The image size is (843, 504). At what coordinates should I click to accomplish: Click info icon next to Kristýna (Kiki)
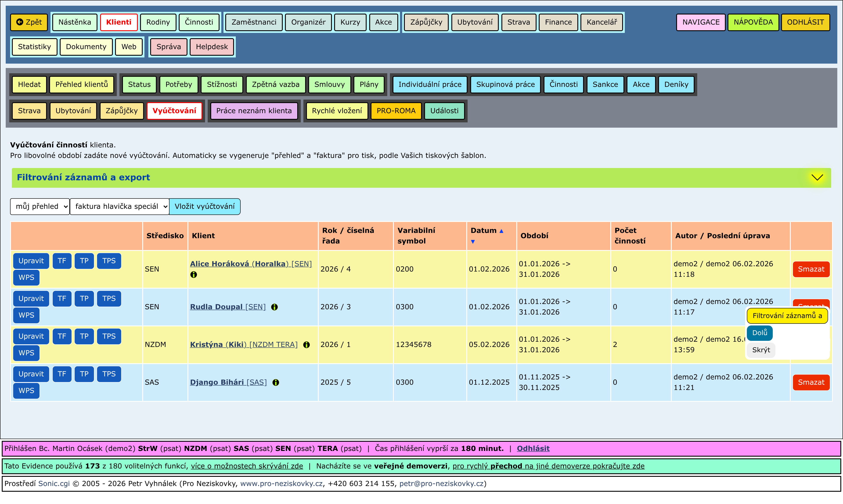(x=306, y=345)
